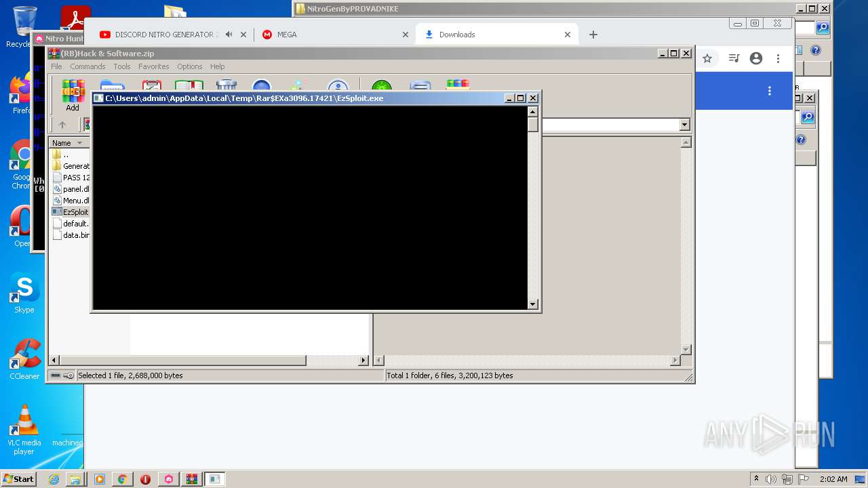Mute audio icon on YouTube tab

(229, 35)
